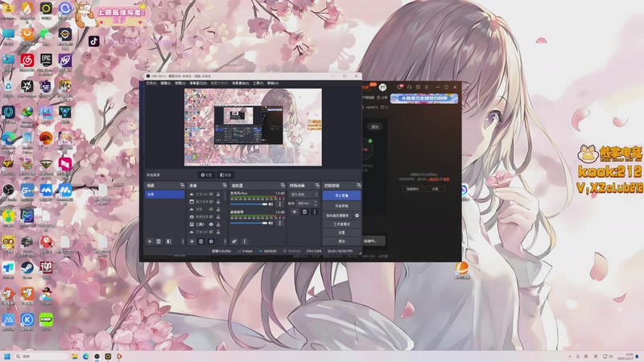Open 设置 from the OBS controls dock

coord(341,232)
